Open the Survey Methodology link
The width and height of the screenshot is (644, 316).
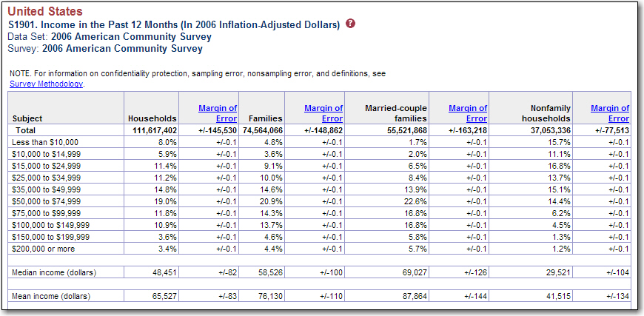(x=47, y=84)
